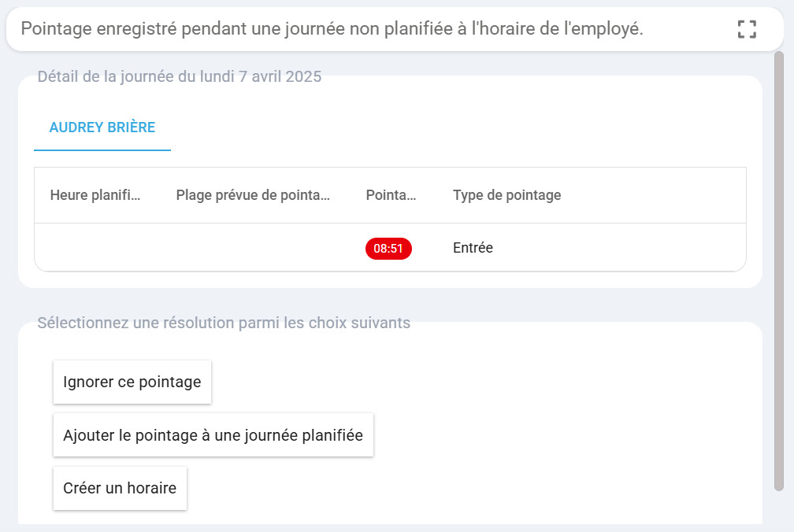Click the red 08:51 time badge
This screenshot has width=794, height=532.
[388, 249]
